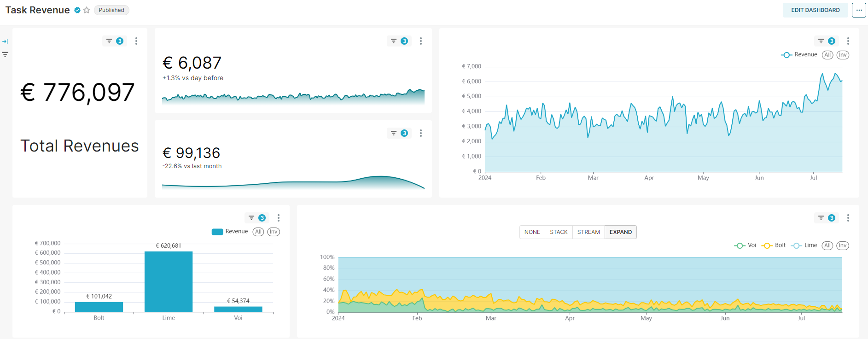Switch area chart to STACK mode
The width and height of the screenshot is (868, 339).
click(559, 232)
